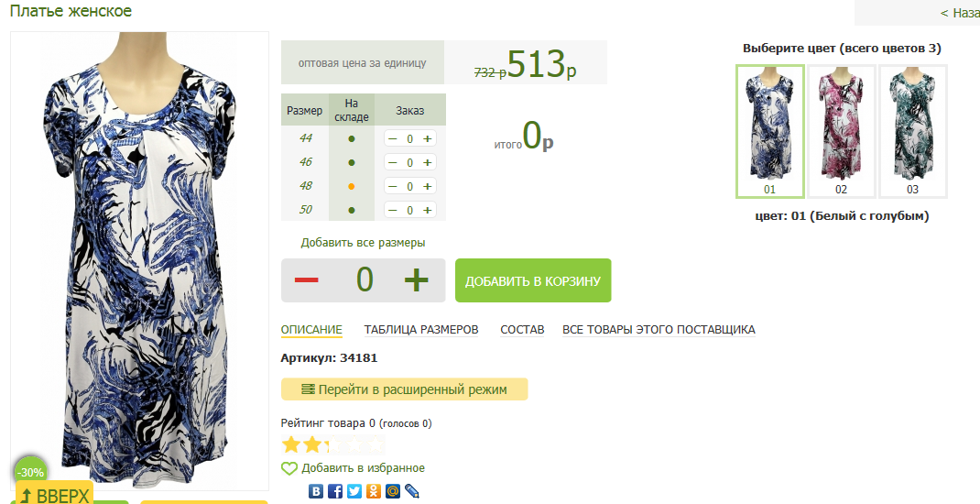The width and height of the screenshot is (980, 504).
Task: Share via the Odnoklassniki icon
Action: pos(373,491)
